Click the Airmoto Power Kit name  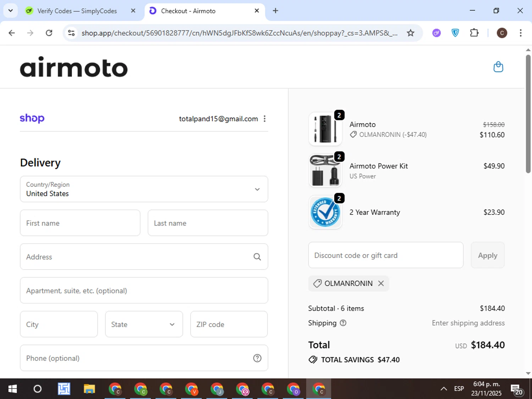(x=378, y=166)
